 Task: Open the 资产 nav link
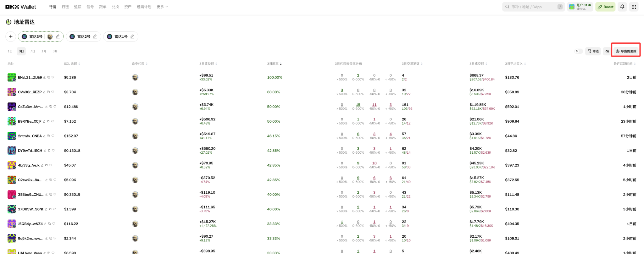click(x=128, y=7)
